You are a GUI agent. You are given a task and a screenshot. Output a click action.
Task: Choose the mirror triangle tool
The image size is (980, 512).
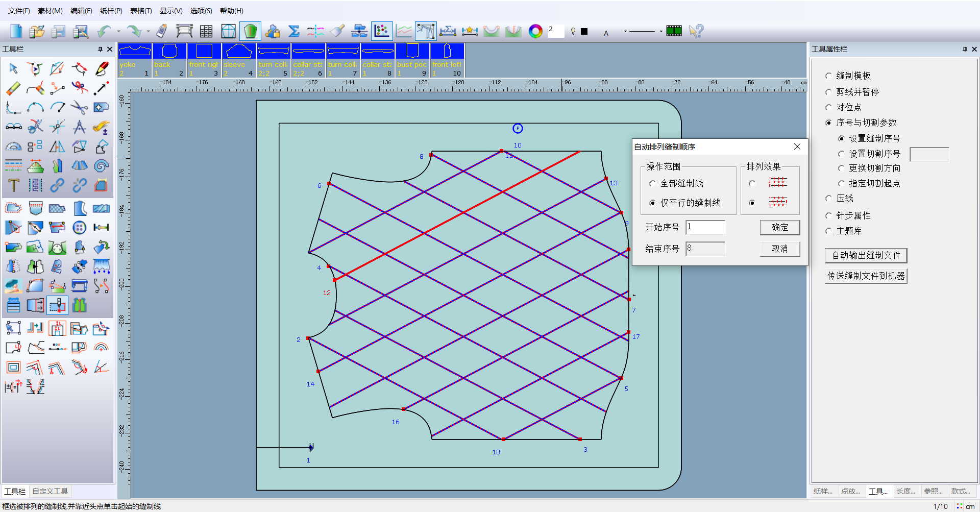tap(57, 147)
